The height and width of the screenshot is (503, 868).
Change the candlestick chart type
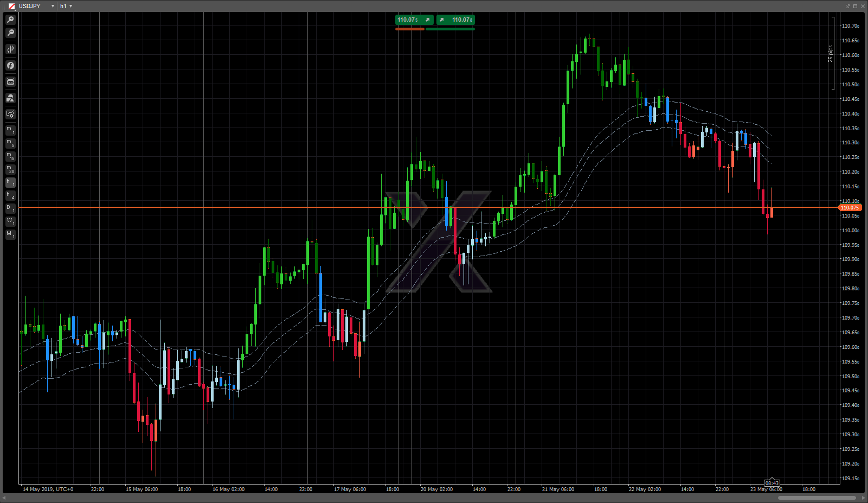click(10, 49)
